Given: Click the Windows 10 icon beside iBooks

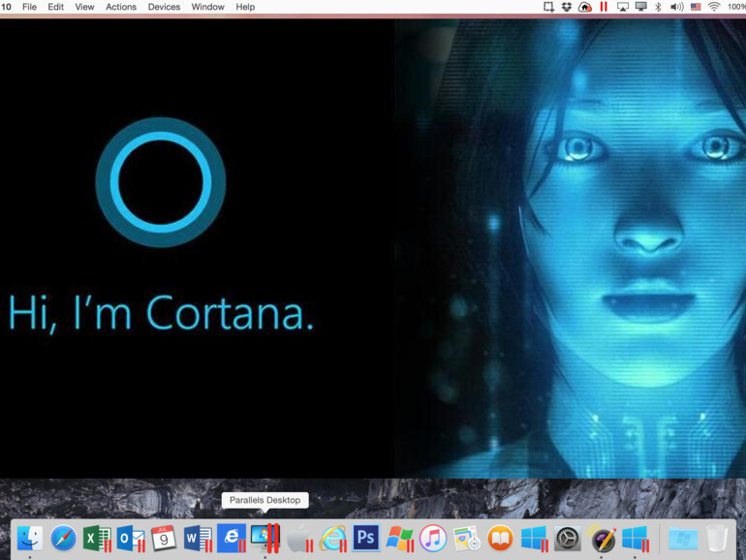Looking at the screenshot, I should (x=534, y=539).
